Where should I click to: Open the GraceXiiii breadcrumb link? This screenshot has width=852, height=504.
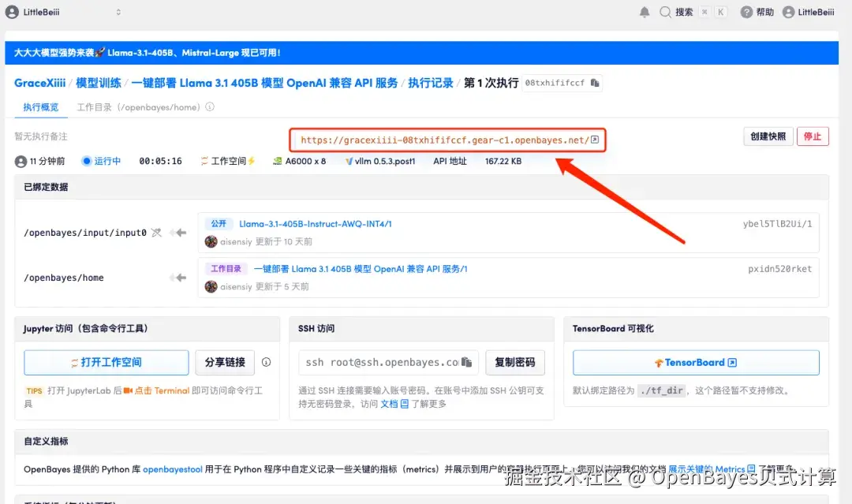39,83
